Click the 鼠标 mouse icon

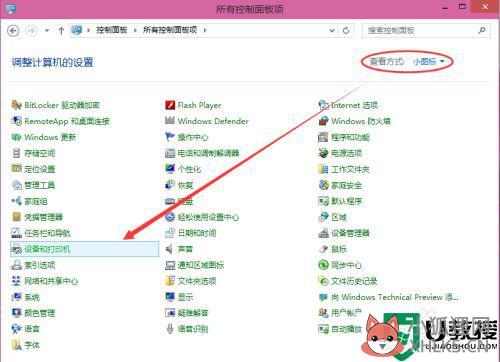(323, 249)
